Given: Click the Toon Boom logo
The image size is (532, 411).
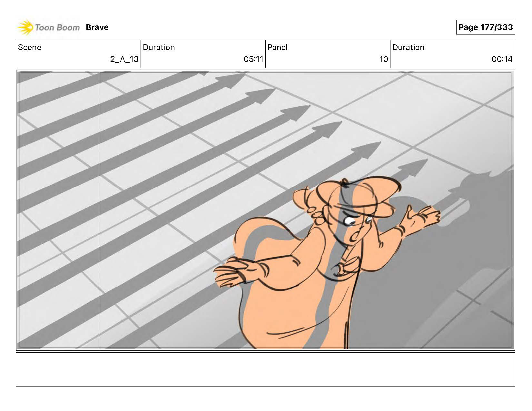Looking at the screenshot, I should [x=48, y=27].
